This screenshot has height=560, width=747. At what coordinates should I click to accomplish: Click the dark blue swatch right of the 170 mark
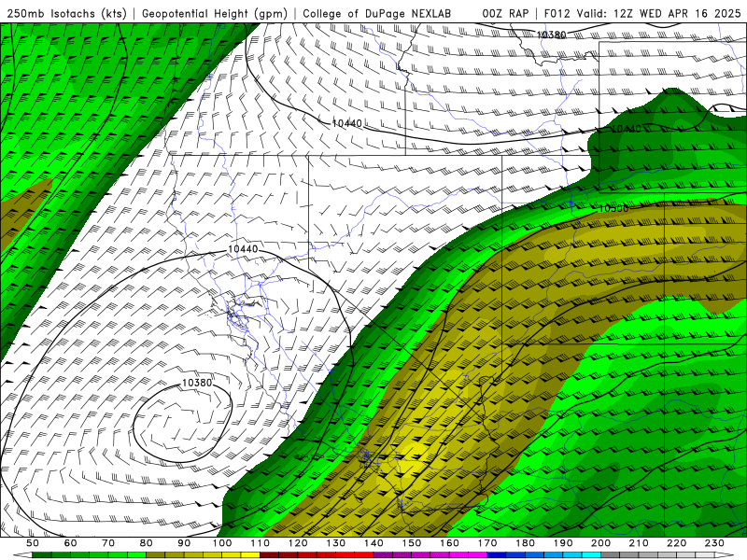pyautogui.click(x=497, y=555)
